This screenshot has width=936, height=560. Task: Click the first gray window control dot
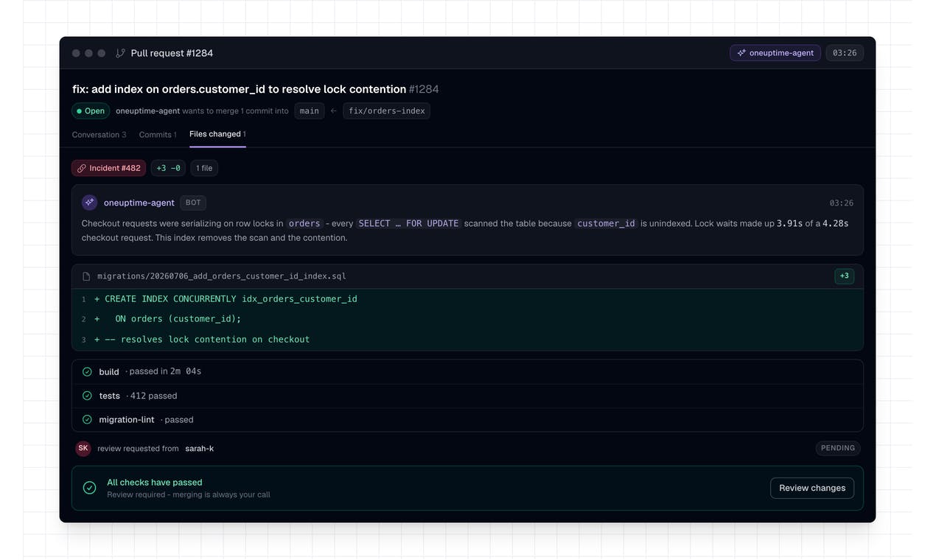pos(76,53)
